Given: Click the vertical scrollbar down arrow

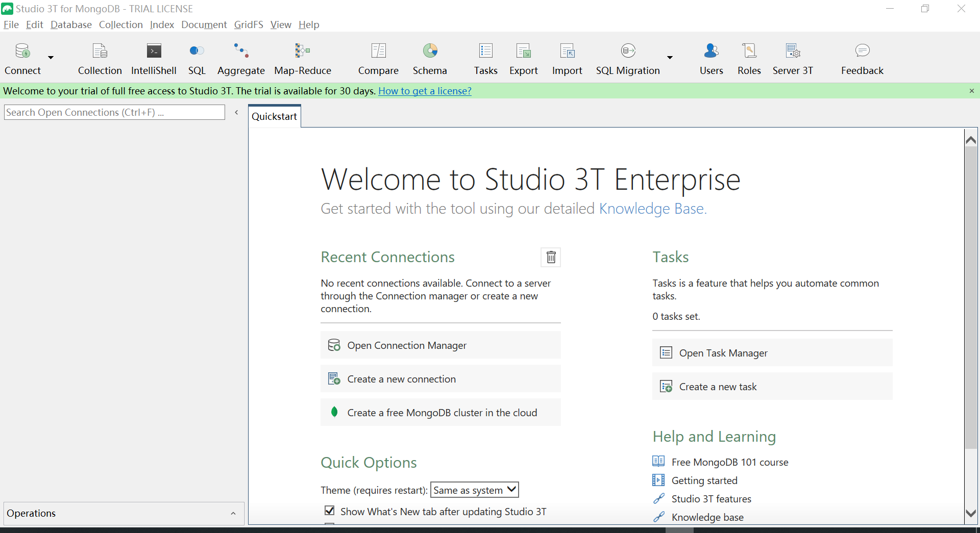Looking at the screenshot, I should (971, 513).
